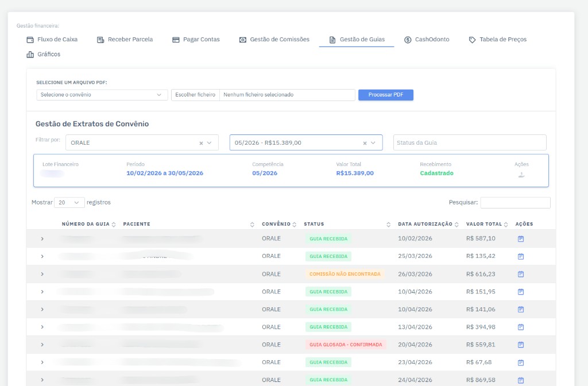Go to Gestão de Comissões tab
Image resolution: width=588 pixels, height=386 pixels.
coord(274,40)
